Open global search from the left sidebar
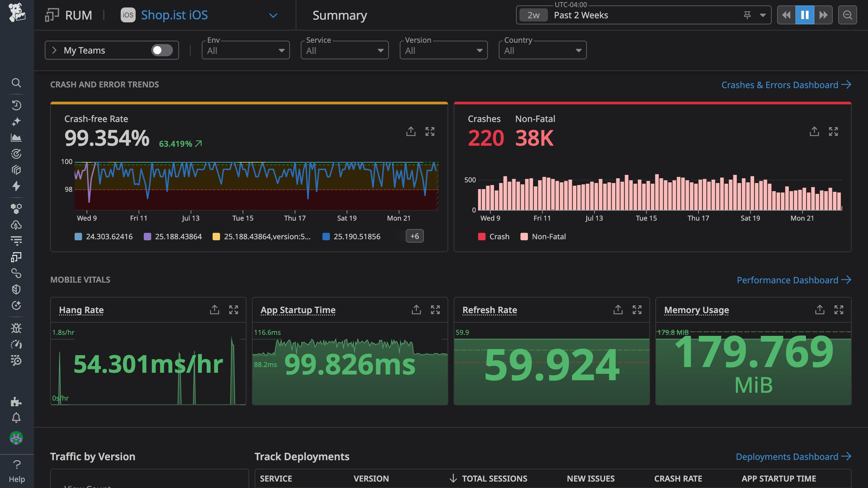868x488 pixels. pos(16,83)
